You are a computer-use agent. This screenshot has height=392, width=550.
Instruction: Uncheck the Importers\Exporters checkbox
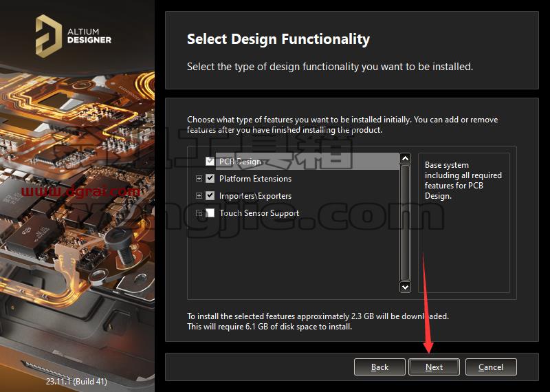pyautogui.click(x=210, y=195)
